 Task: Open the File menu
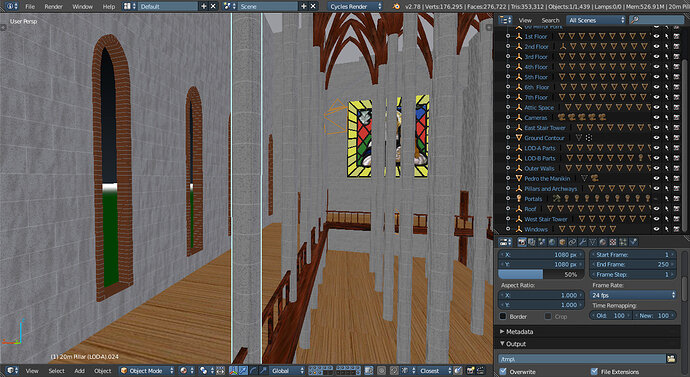(30, 7)
